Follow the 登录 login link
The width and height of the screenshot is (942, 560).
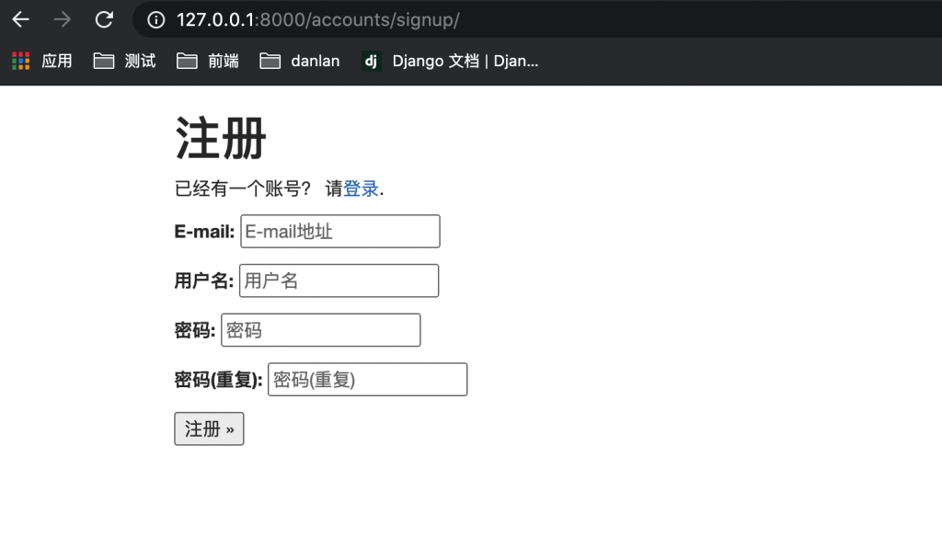coord(362,189)
